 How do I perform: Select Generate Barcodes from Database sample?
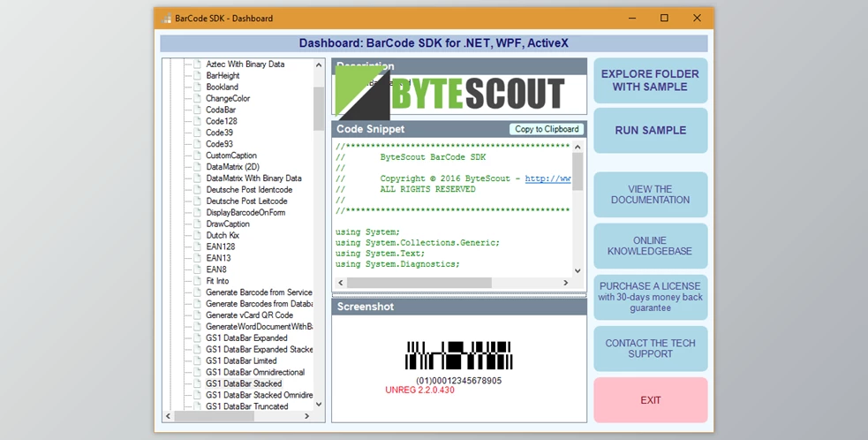259,304
